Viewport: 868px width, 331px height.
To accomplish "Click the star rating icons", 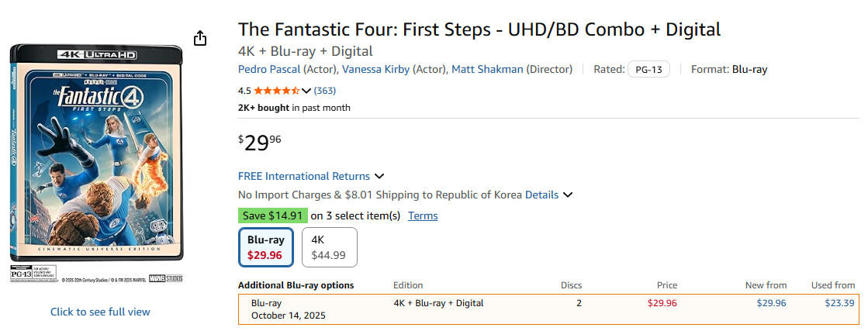I will pyautogui.click(x=276, y=91).
